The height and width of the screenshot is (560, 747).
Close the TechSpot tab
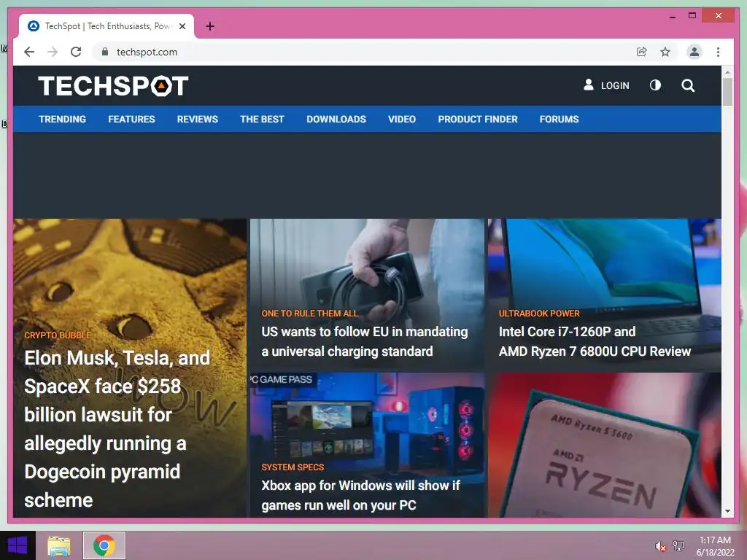[182, 26]
